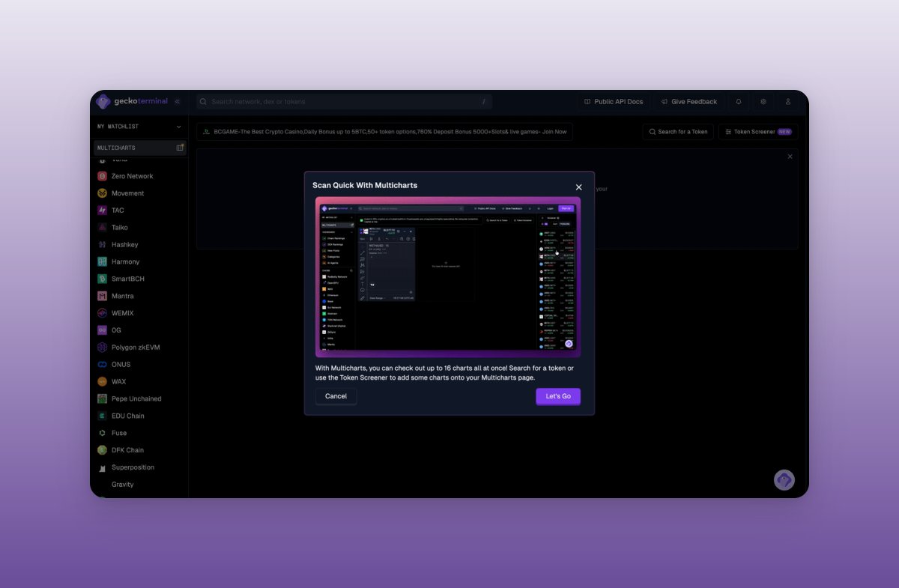This screenshot has width=899, height=588.
Task: Select Mantra in the sidebar
Action: 123,296
